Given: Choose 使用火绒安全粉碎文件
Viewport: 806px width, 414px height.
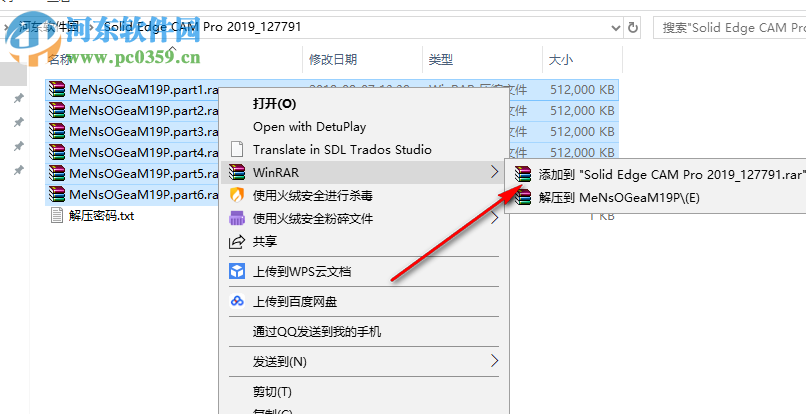Looking at the screenshot, I should coord(313,219).
